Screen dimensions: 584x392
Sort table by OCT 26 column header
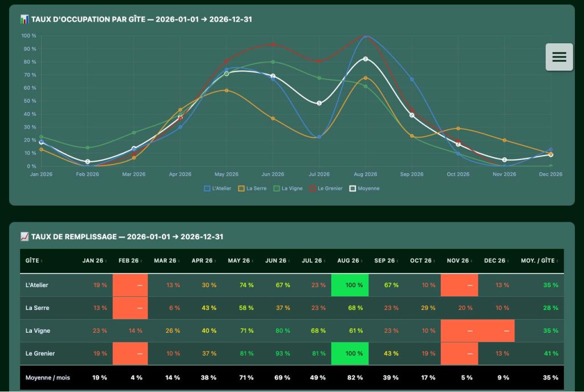(x=423, y=261)
